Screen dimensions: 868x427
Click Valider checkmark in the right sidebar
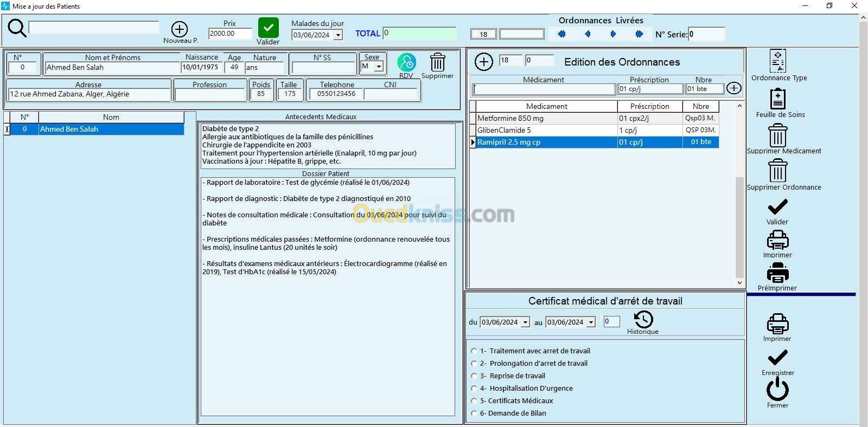(778, 206)
